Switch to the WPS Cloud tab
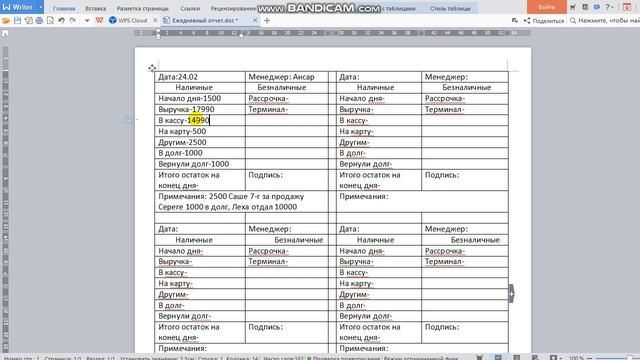 tap(128, 20)
